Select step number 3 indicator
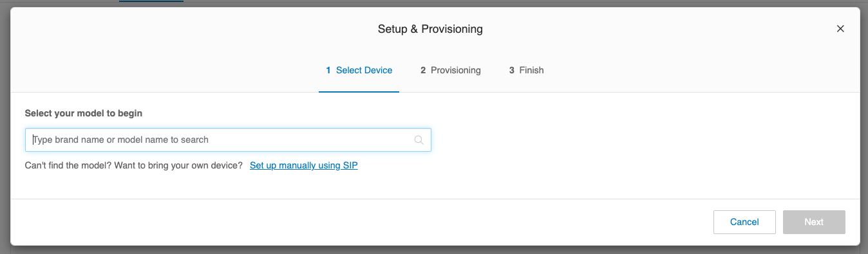The image size is (868, 254). [x=512, y=70]
